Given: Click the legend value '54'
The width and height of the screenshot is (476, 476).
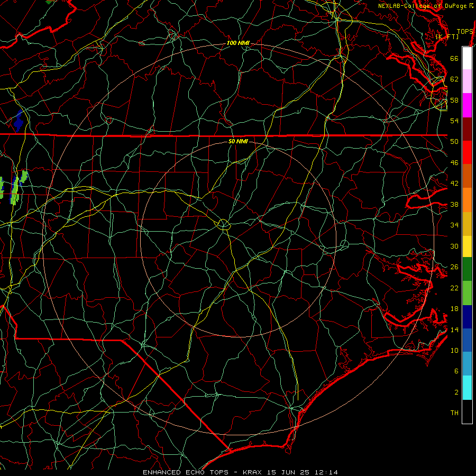Looking at the screenshot, I should coord(454,121).
